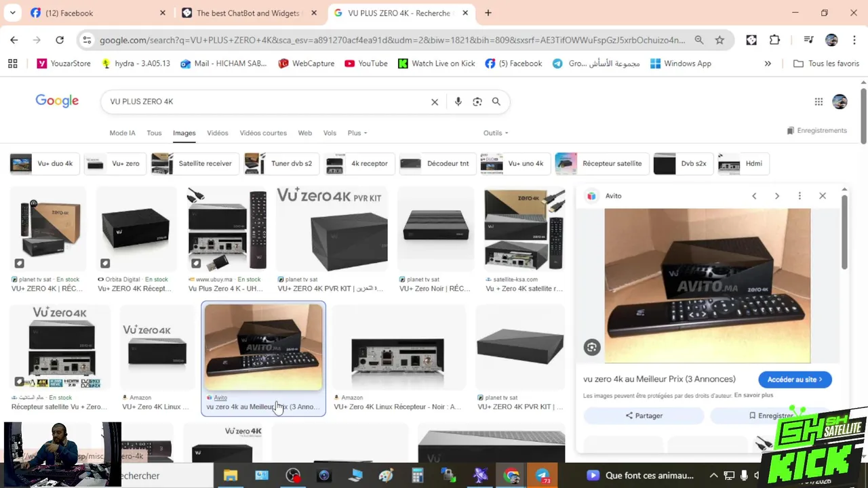Clear the Google search box

[435, 102]
